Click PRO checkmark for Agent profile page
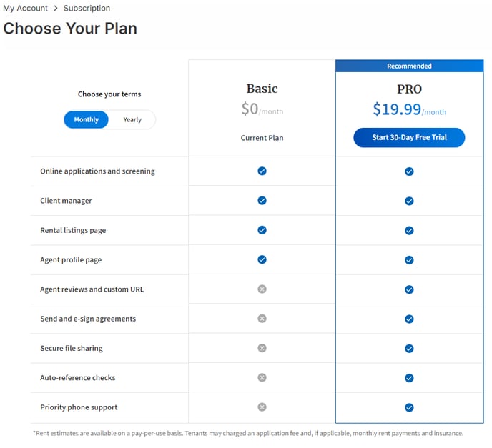Screen dimensions: 492x448 409,260
